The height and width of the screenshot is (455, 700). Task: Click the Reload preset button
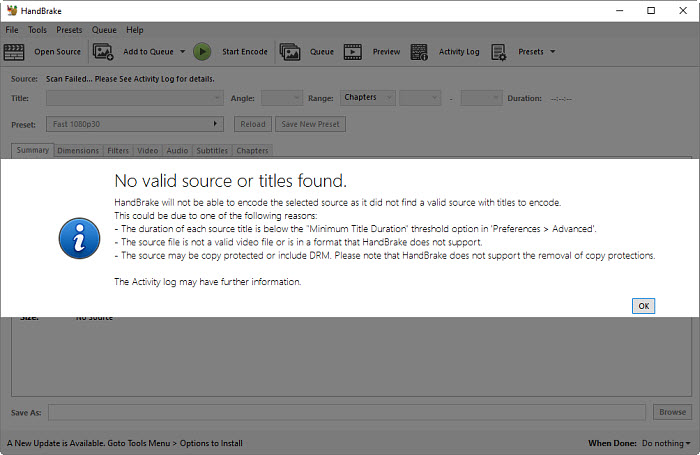253,124
